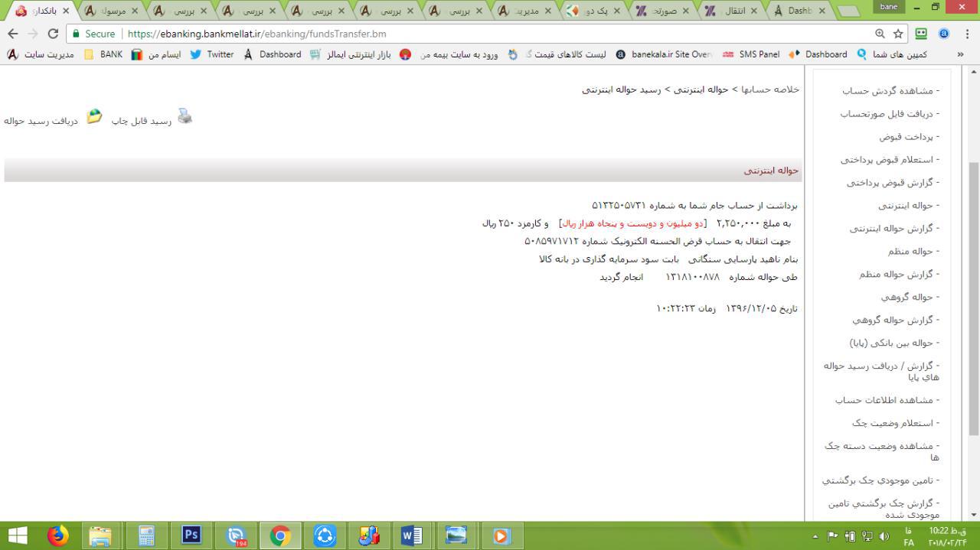The width and height of the screenshot is (980, 550).
Task: Open the SMS Panel bookmark
Action: pyautogui.click(x=750, y=54)
